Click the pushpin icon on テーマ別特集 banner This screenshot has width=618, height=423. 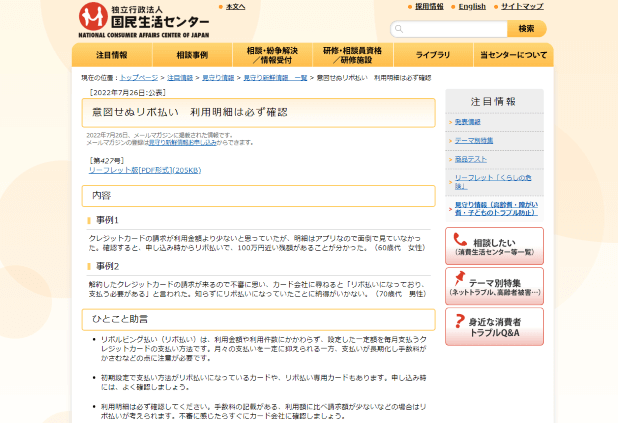tap(459, 278)
